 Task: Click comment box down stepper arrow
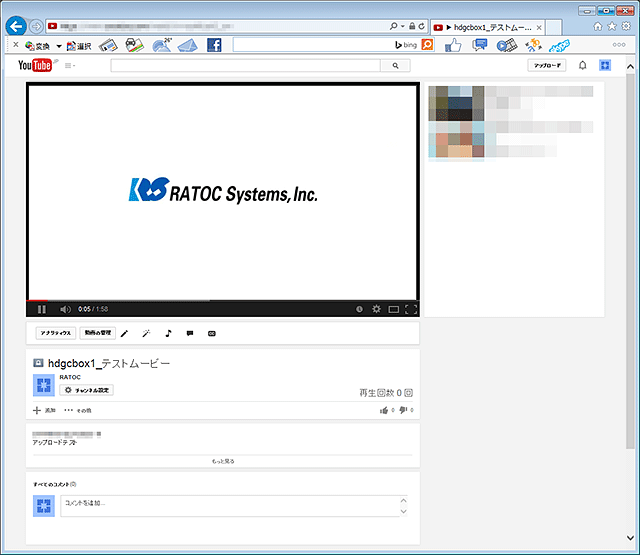403,511
